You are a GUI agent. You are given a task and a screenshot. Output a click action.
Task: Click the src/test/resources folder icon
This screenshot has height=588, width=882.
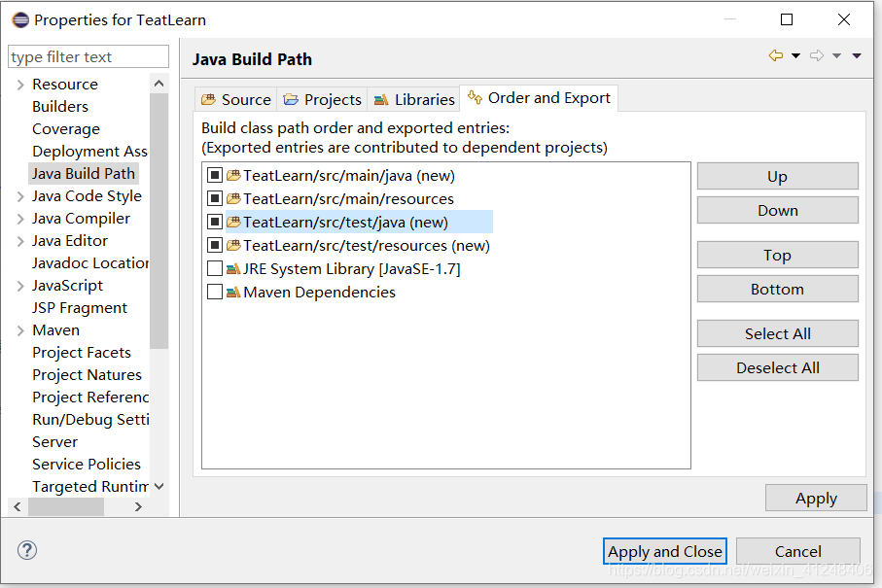pyautogui.click(x=233, y=246)
